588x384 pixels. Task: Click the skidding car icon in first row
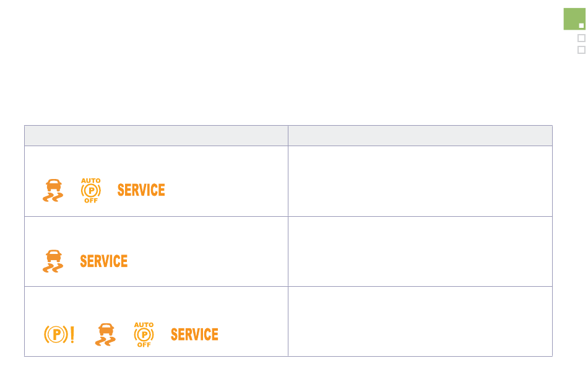pos(53,190)
